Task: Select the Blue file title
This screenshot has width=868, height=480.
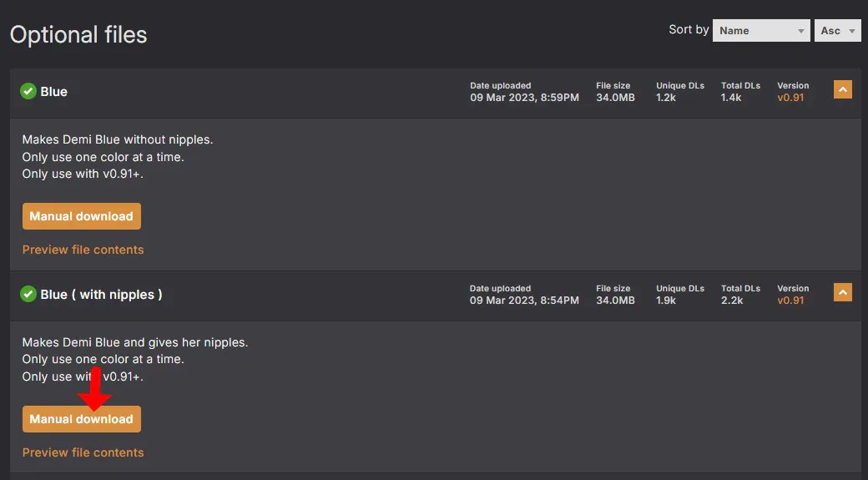Action: (x=54, y=92)
